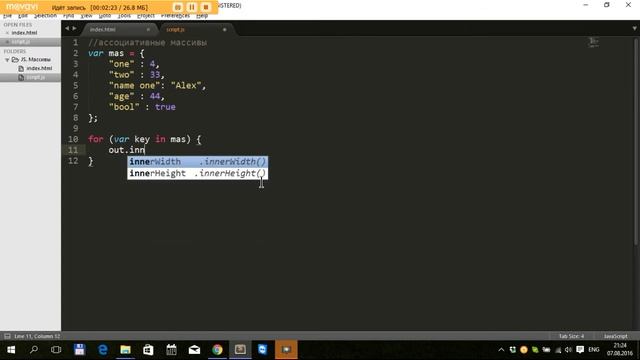Screen dimensions: 640x360
Task: Open the Preferences menu
Action: (176, 16)
